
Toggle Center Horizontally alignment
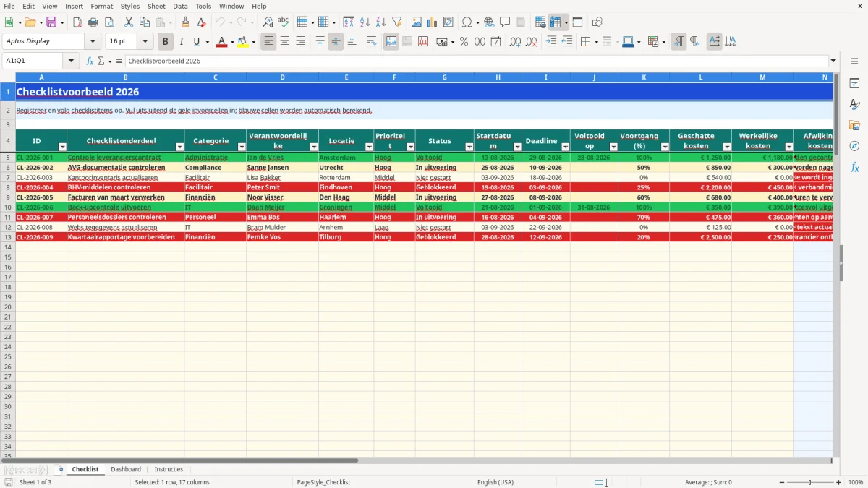click(285, 42)
